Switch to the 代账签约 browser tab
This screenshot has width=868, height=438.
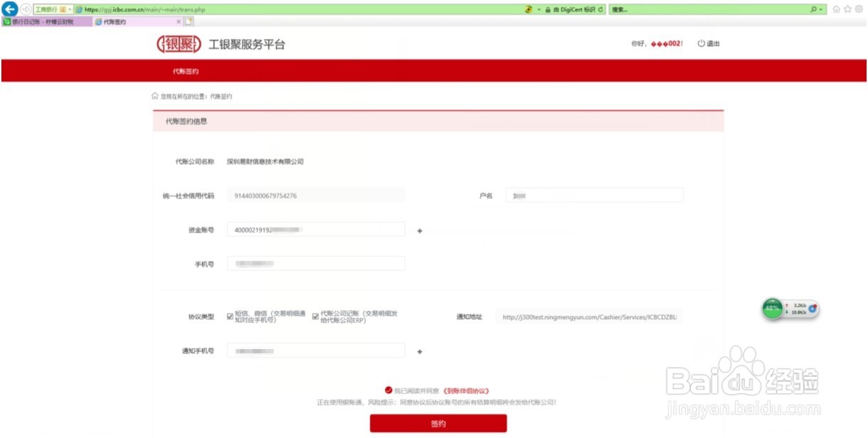(137, 21)
